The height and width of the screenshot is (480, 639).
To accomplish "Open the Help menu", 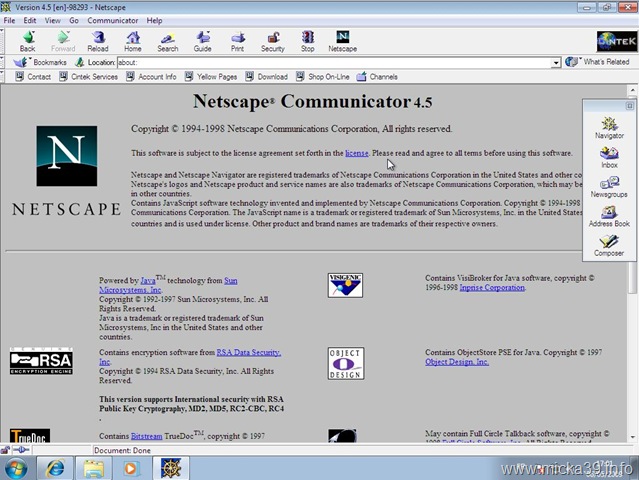I will point(154,20).
